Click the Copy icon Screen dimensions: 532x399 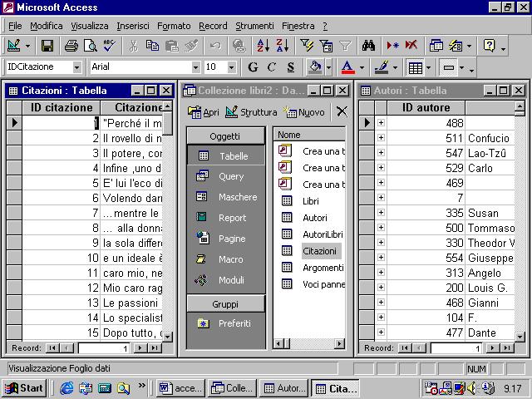152,46
